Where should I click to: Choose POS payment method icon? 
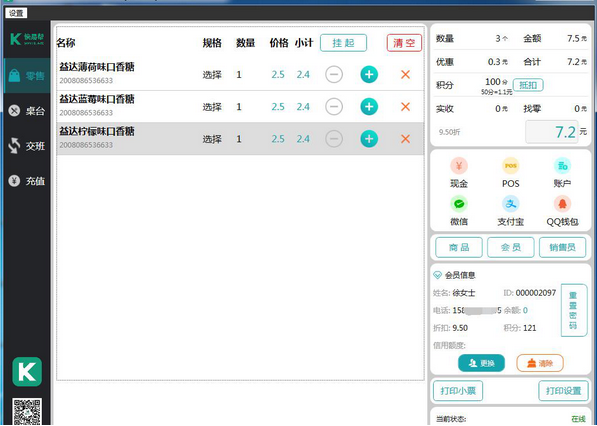point(510,166)
